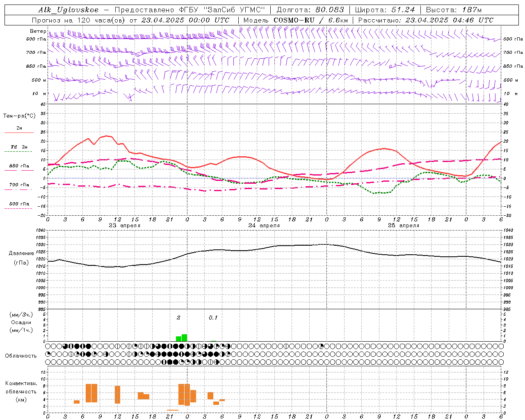The image size is (525, 420).
Task: Select the 'Долгота: 80.083' longitude field
Action: point(310,10)
